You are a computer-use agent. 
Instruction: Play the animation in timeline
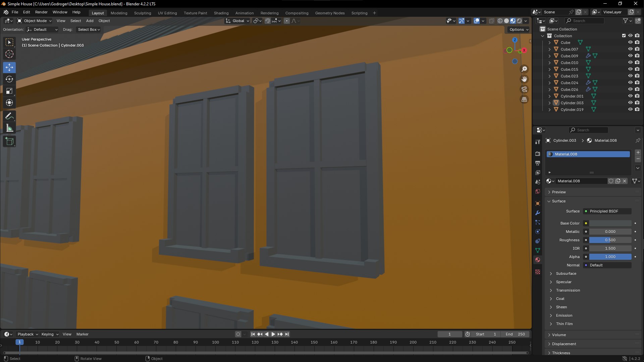[x=273, y=334]
